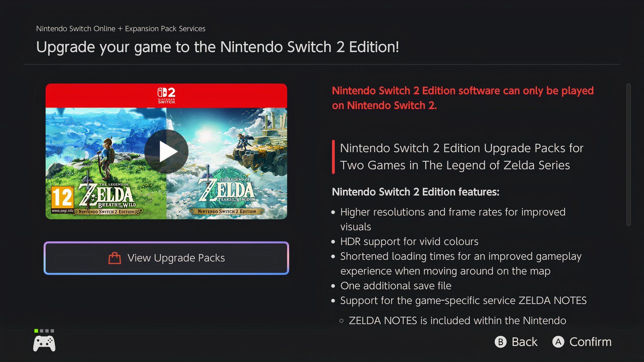Click the vertical scrollbar thumb
Screen dimensions: 644x362
coord(629,155)
